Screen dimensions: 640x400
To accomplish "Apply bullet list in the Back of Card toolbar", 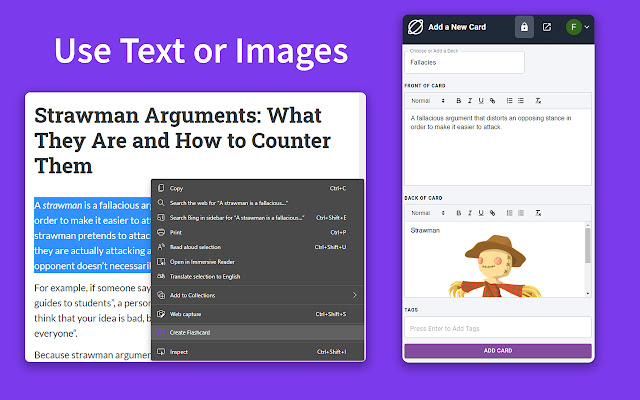I will pos(521,213).
